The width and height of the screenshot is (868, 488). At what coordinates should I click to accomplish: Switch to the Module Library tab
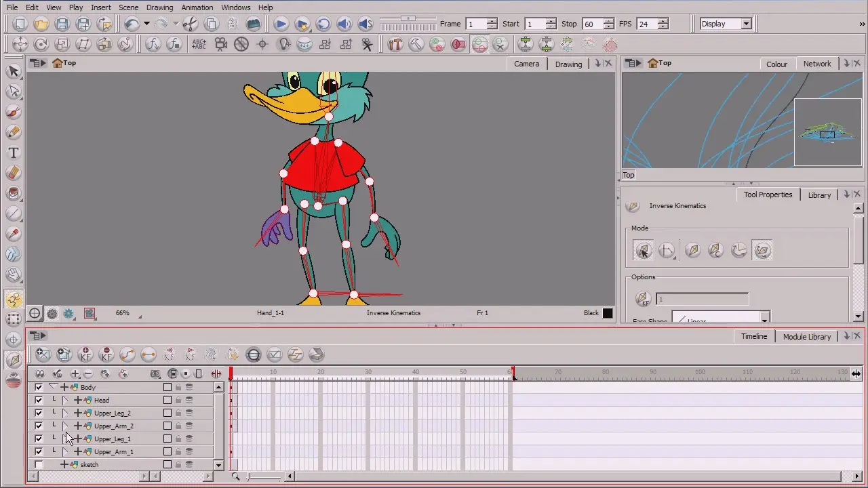[807, 336]
